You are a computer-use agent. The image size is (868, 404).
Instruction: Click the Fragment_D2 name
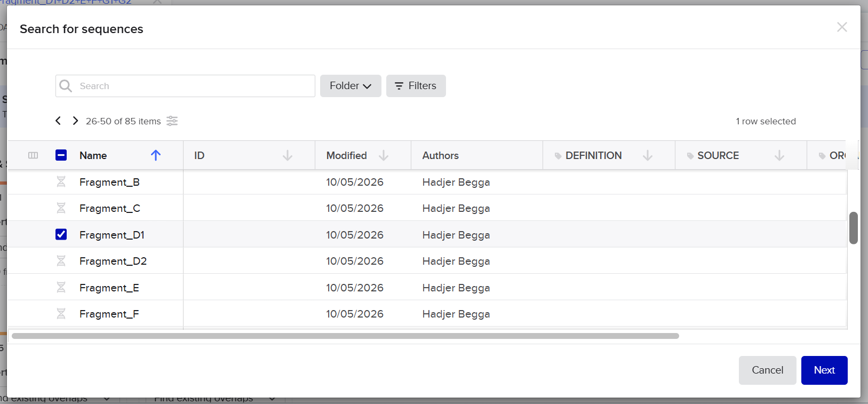click(x=113, y=261)
